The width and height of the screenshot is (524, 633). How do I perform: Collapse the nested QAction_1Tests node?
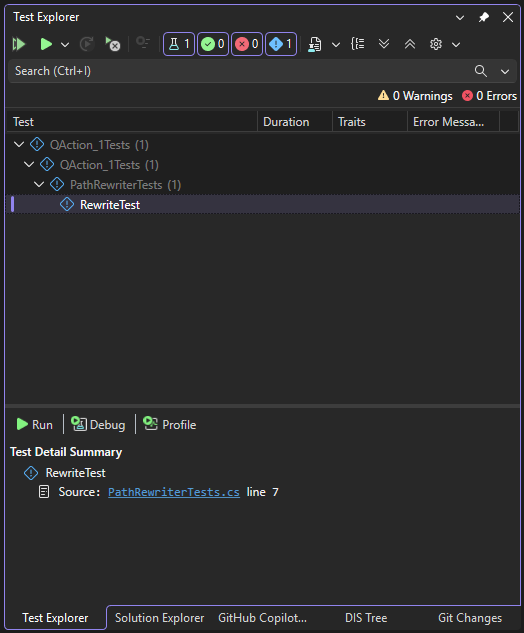29,164
